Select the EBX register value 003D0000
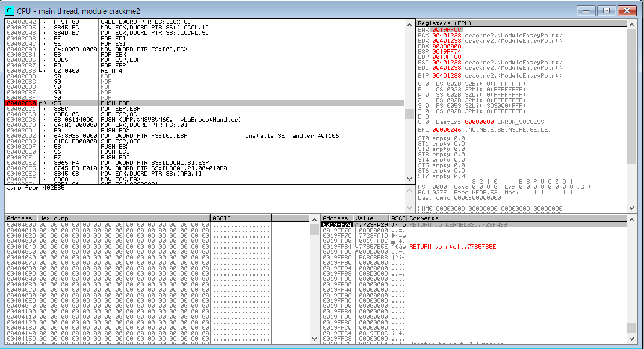644x349 pixels. [x=447, y=46]
